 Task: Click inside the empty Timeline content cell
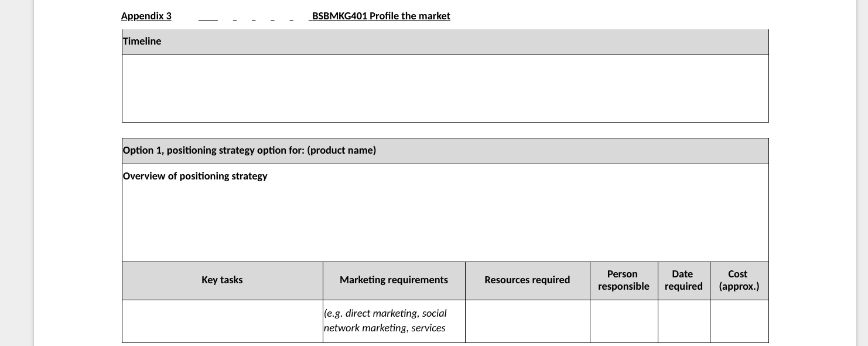445,89
